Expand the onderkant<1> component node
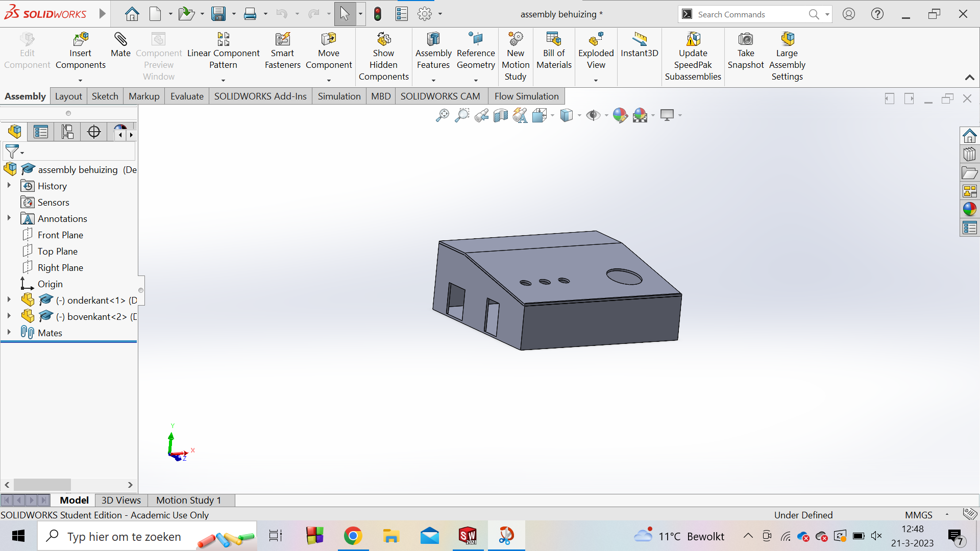This screenshot has height=551, width=980. click(x=9, y=300)
